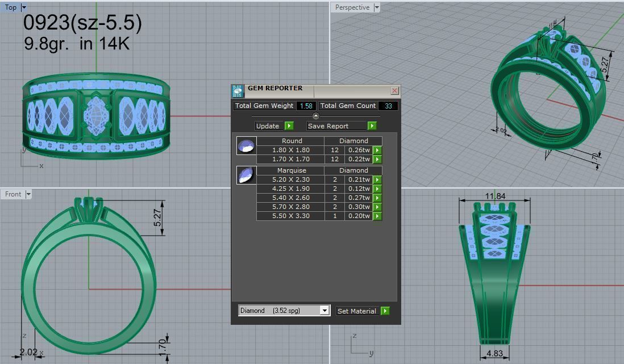Viewport: 624px width, 364px height.
Task: Click the Gem Reporter title bar icon
Action: [x=238, y=91]
